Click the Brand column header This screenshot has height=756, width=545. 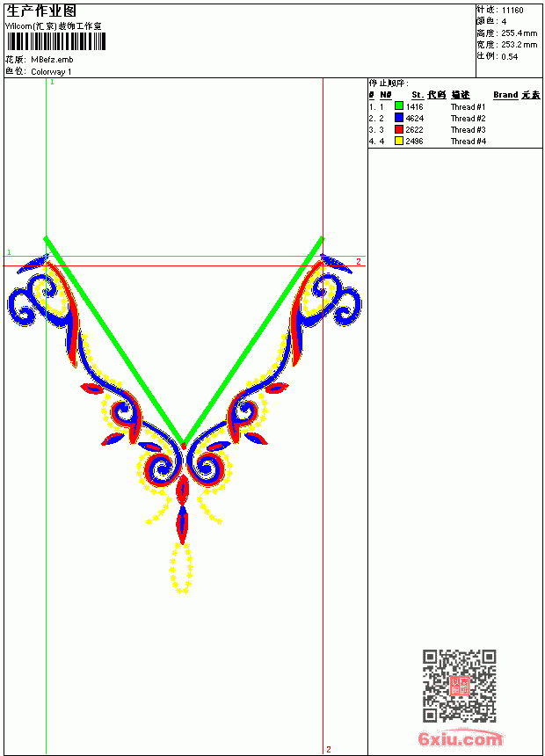pos(505,95)
